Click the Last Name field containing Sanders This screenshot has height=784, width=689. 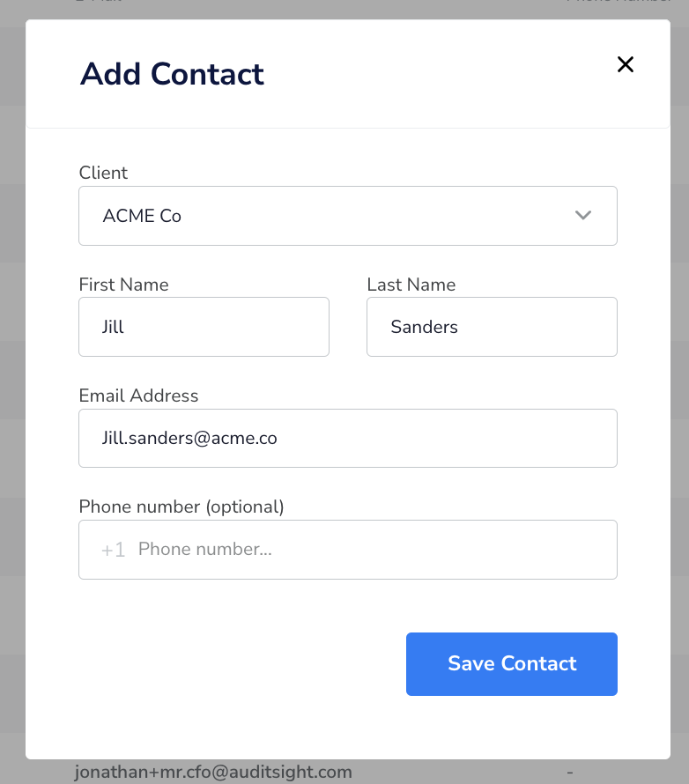click(492, 327)
